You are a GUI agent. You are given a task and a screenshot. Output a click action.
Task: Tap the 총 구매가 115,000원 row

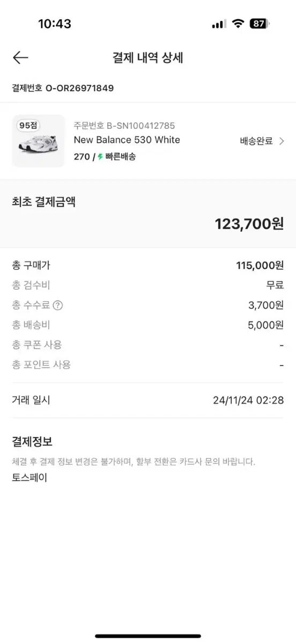148,265
